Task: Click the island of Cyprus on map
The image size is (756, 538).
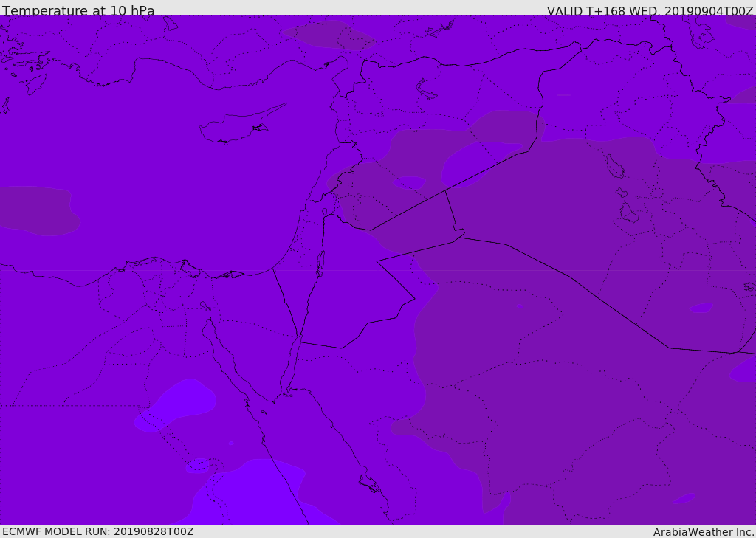Action: click(x=243, y=124)
